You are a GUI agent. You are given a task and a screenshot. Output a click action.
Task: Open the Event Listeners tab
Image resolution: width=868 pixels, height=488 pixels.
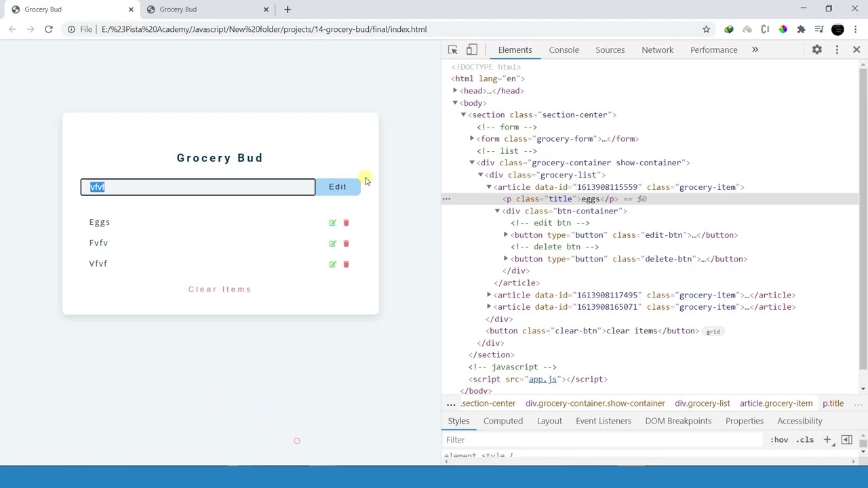604,421
